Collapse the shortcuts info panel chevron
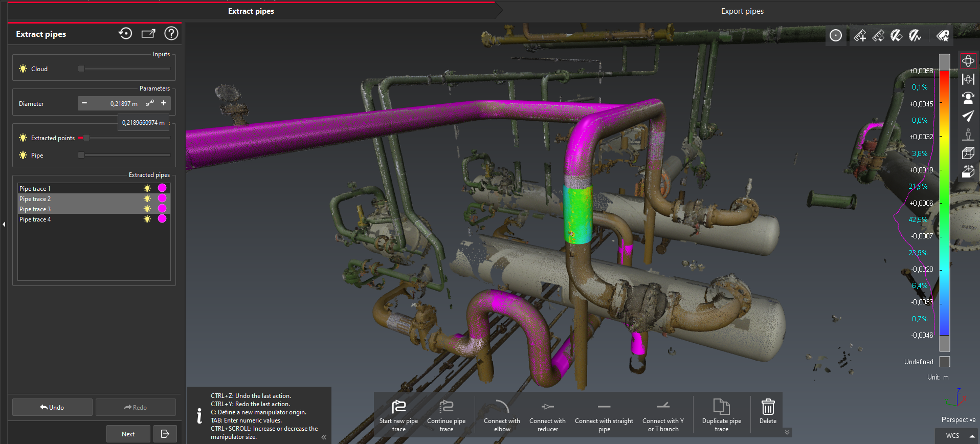 pos(324,437)
